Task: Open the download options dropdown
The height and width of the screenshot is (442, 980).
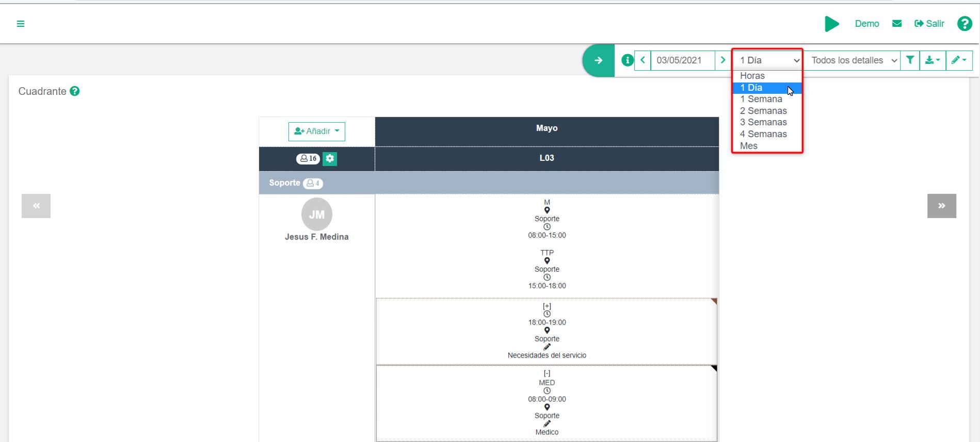Action: (933, 60)
